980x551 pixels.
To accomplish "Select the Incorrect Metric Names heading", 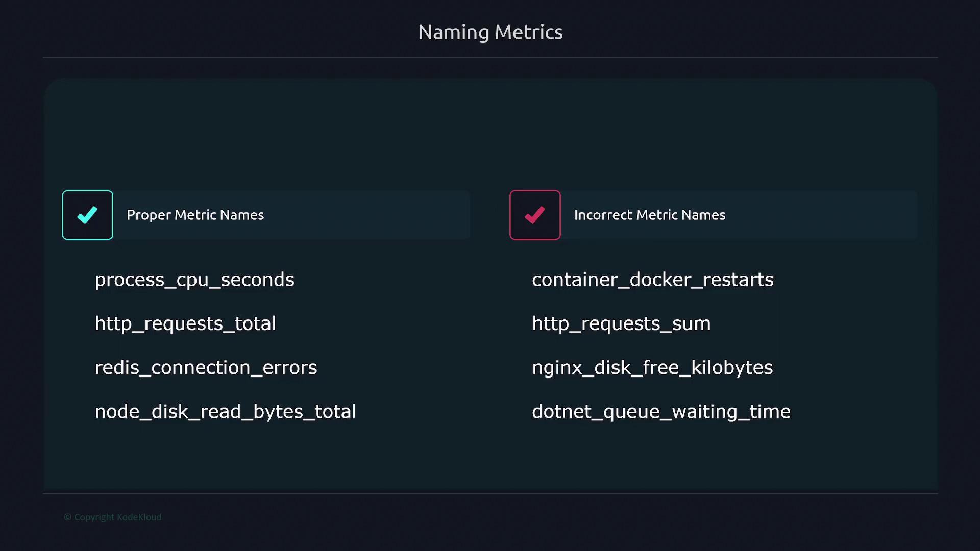I will [x=649, y=215].
